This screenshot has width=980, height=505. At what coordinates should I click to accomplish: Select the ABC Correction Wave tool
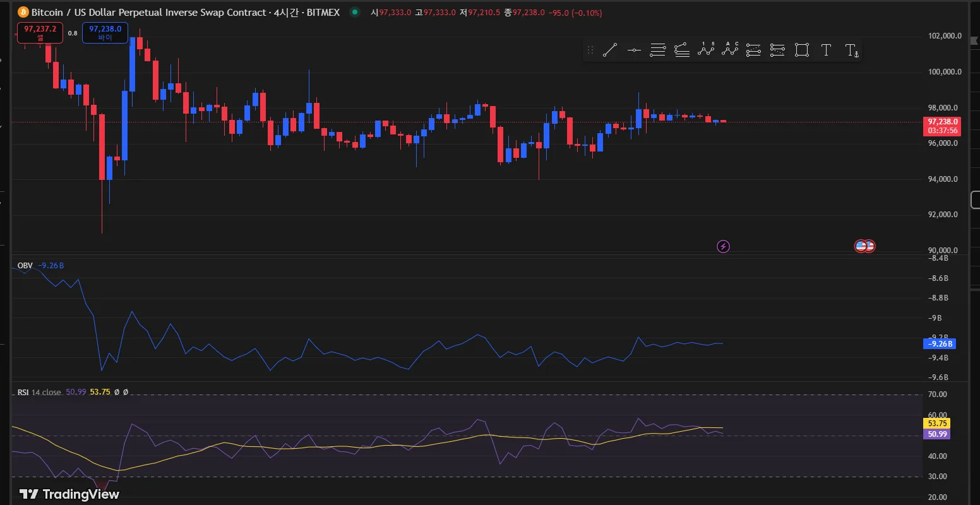tap(730, 50)
